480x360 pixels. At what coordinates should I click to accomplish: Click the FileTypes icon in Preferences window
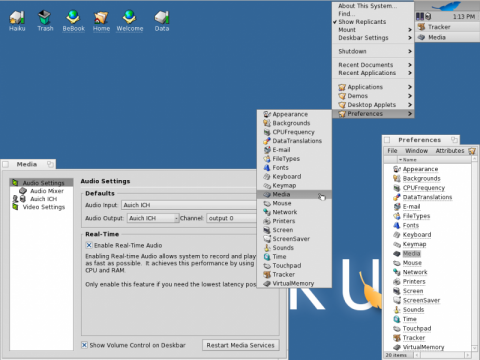click(397, 216)
